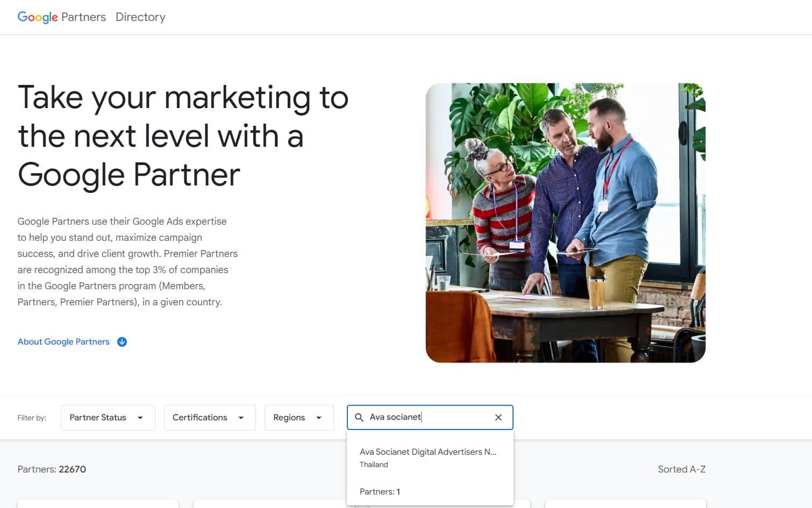Click the 'Filter by:' label
The image size is (812, 508).
tap(32, 418)
